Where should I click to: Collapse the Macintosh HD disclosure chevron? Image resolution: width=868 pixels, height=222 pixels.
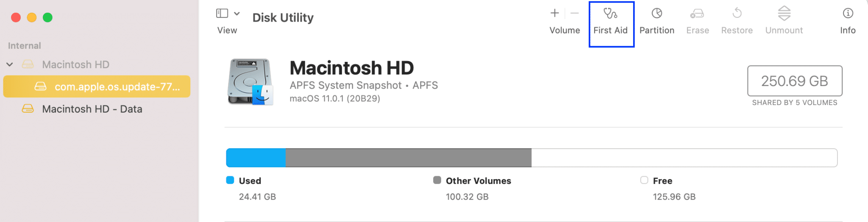click(10, 64)
